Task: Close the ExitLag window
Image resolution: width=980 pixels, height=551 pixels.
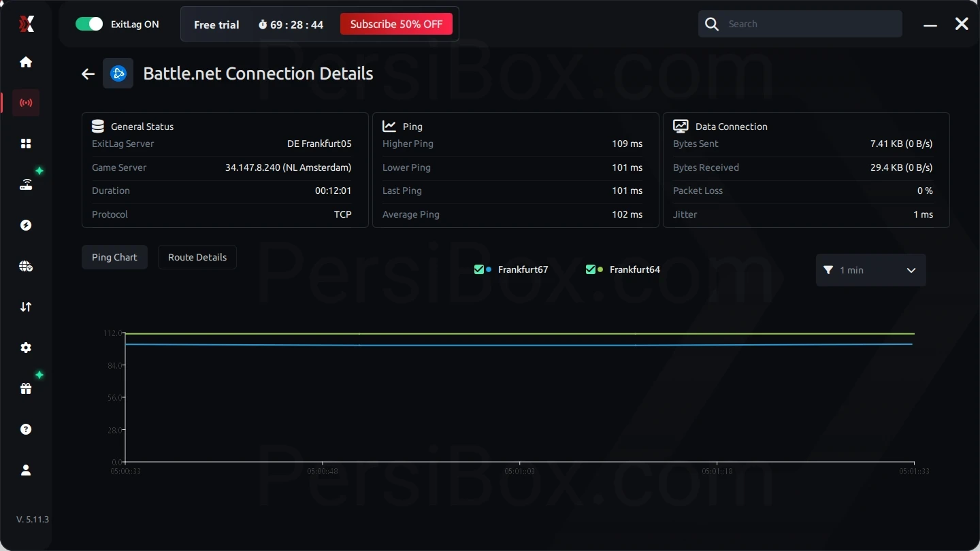Action: (x=962, y=24)
